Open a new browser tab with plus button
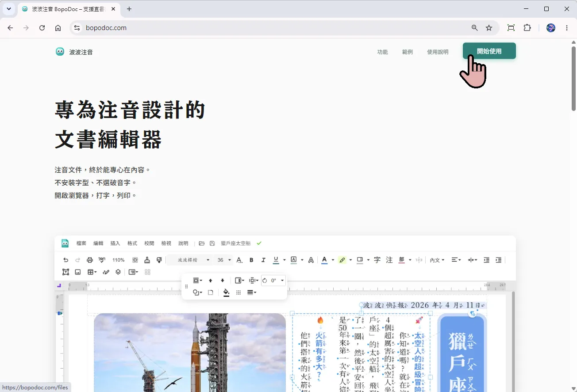Screen dimensions: 577x392 pos(129,9)
